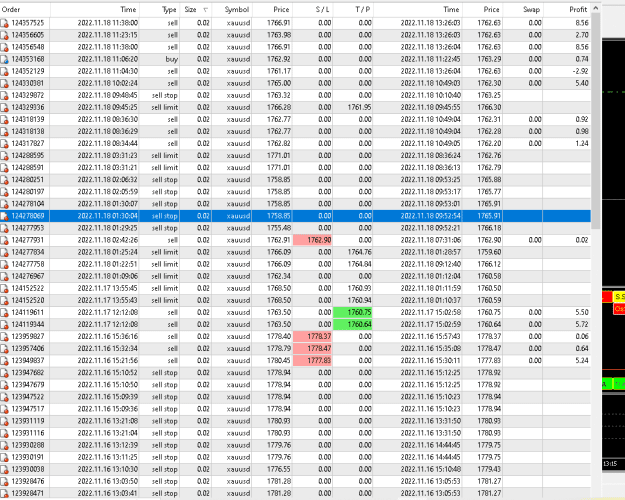
Task: Click the buy order icon for 124353168
Action: (x=4, y=59)
